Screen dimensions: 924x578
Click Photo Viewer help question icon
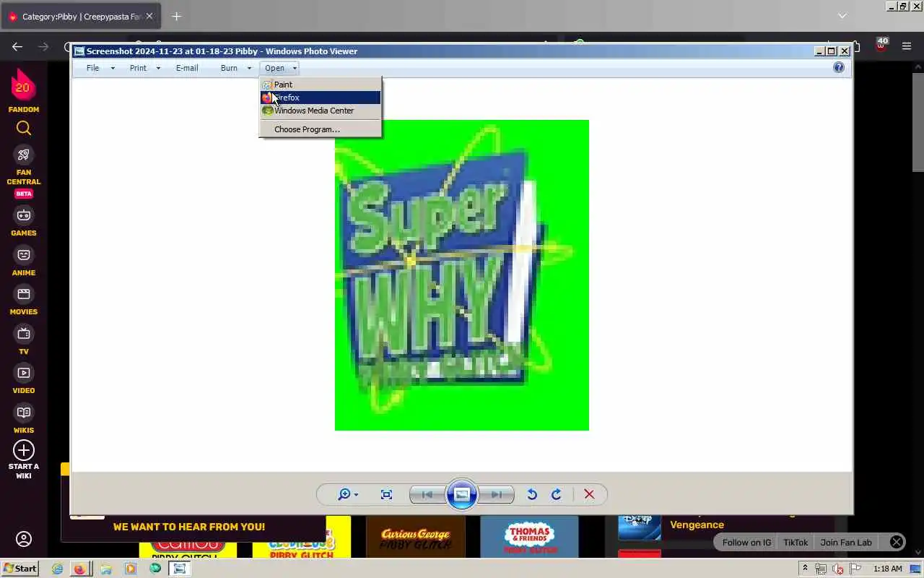coord(838,67)
